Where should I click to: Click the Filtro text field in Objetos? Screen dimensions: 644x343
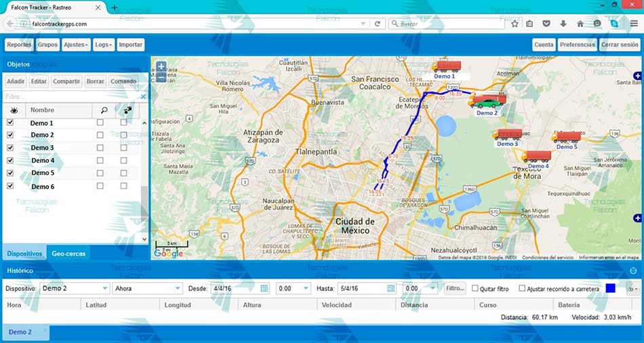[71, 96]
